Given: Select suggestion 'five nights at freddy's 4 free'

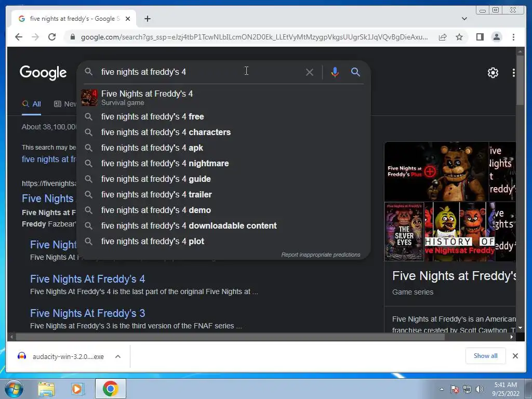Looking at the screenshot, I should (224, 117).
